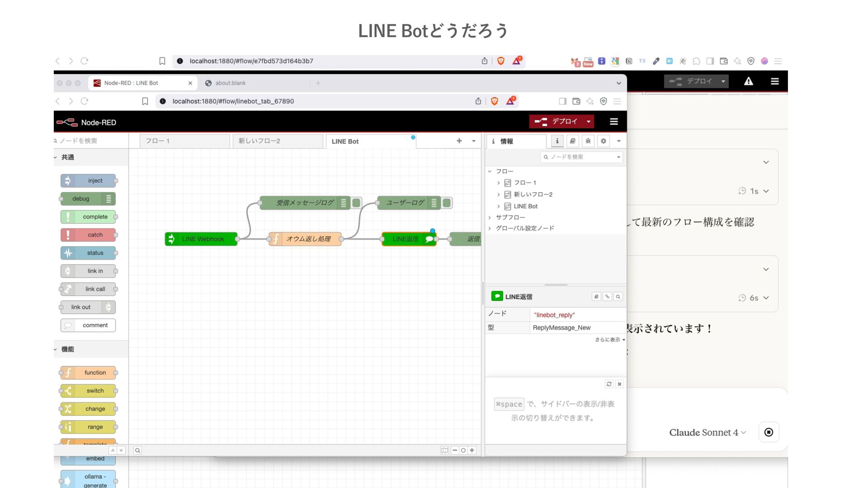Screen dimensions: 868x488
Task: Collapse the 共通 palette category
Action: tap(90, 157)
